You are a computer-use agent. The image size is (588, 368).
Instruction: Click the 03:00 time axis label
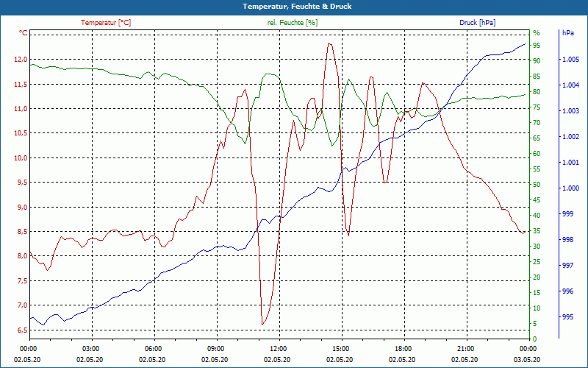[92, 348]
